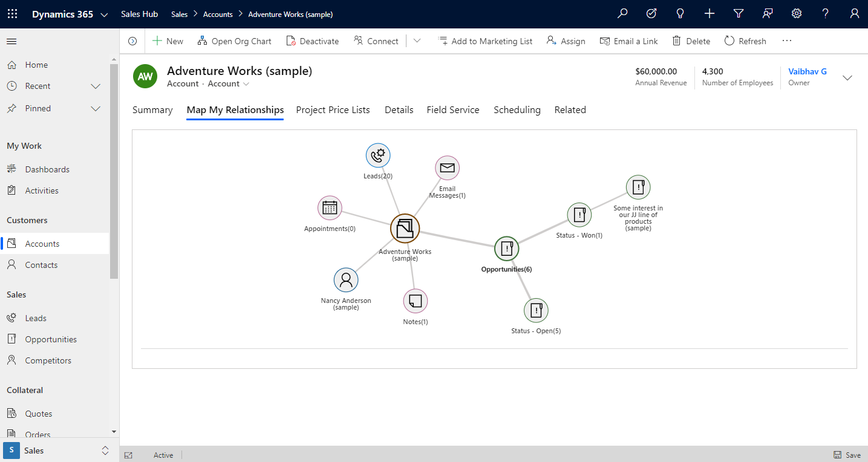Click Assign command
Screen dimensions: 868x462
566,41
